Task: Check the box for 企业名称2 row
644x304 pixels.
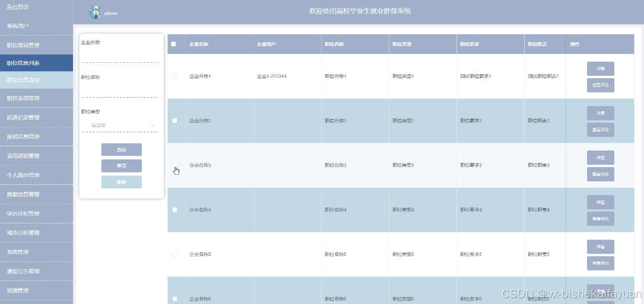Action: pyautogui.click(x=175, y=121)
